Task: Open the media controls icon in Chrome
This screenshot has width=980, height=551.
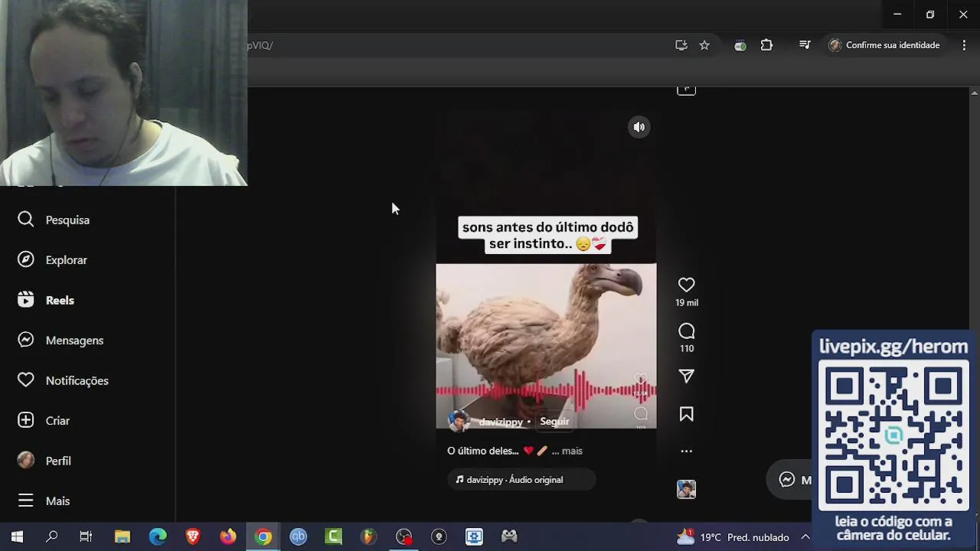Action: (805, 45)
